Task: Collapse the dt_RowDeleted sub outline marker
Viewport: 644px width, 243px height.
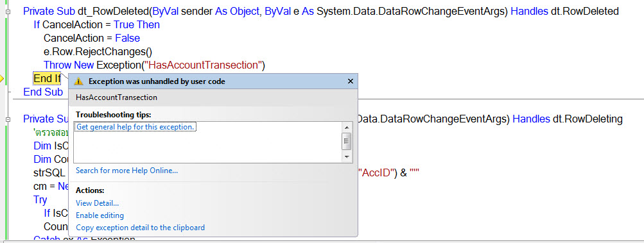Action: coord(8,12)
